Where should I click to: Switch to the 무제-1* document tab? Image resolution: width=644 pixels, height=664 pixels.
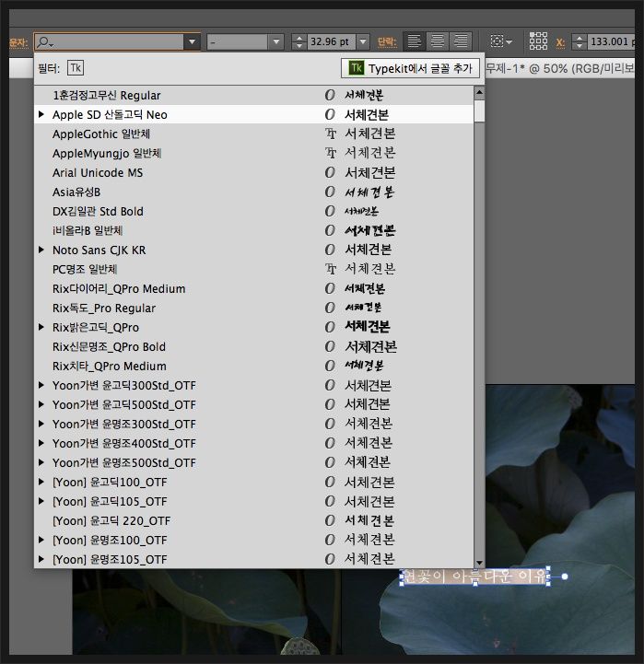[x=559, y=68]
